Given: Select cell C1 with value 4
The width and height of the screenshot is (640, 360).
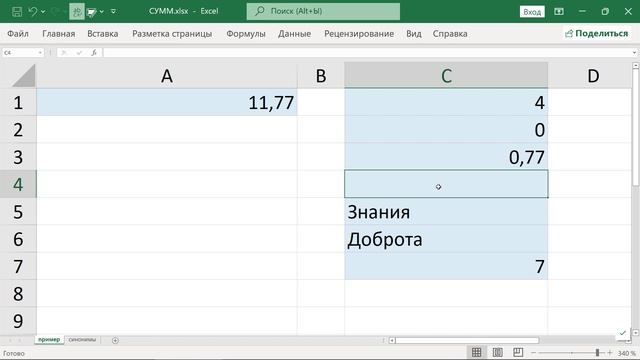Looking at the screenshot, I should (446, 102).
